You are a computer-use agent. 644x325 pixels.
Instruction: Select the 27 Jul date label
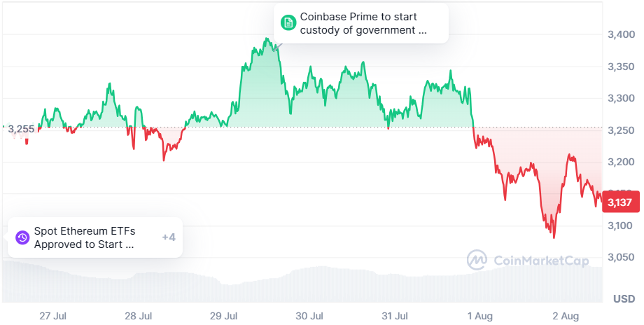55,316
